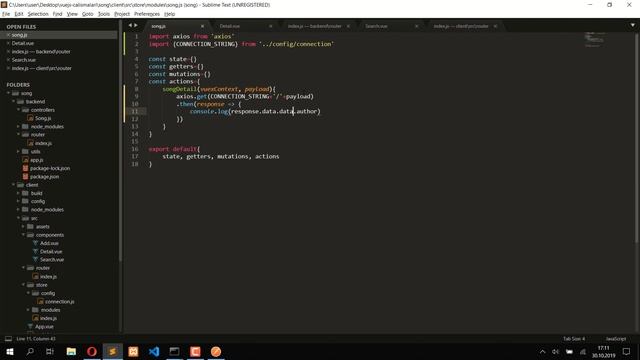Open the Edit menu
The width and height of the screenshot is (640, 360).
[x=19, y=14]
